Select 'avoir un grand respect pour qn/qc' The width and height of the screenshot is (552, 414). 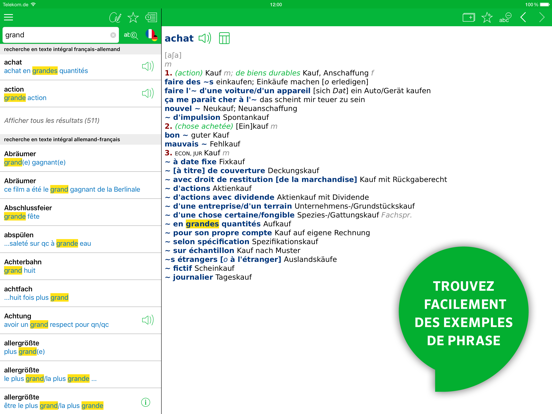(81, 321)
